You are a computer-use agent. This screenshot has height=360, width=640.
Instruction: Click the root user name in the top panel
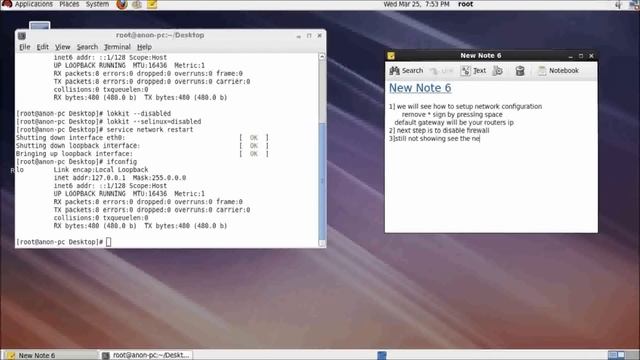click(x=465, y=4)
